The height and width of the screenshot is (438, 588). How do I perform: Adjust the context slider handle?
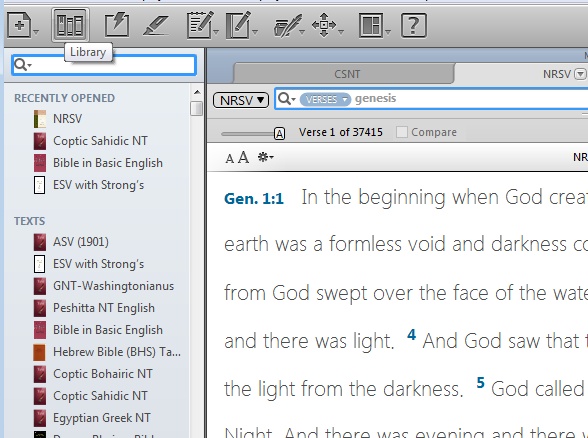(x=279, y=134)
